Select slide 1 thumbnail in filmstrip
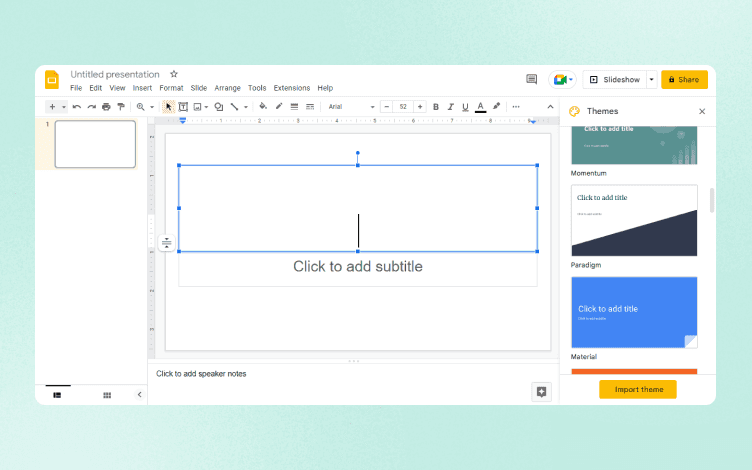Image resolution: width=752 pixels, height=470 pixels. (x=95, y=144)
